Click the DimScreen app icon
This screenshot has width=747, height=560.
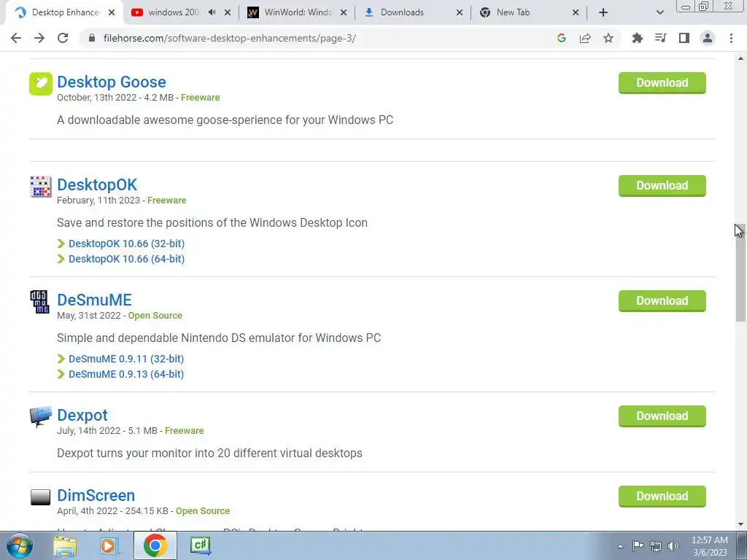(41, 497)
